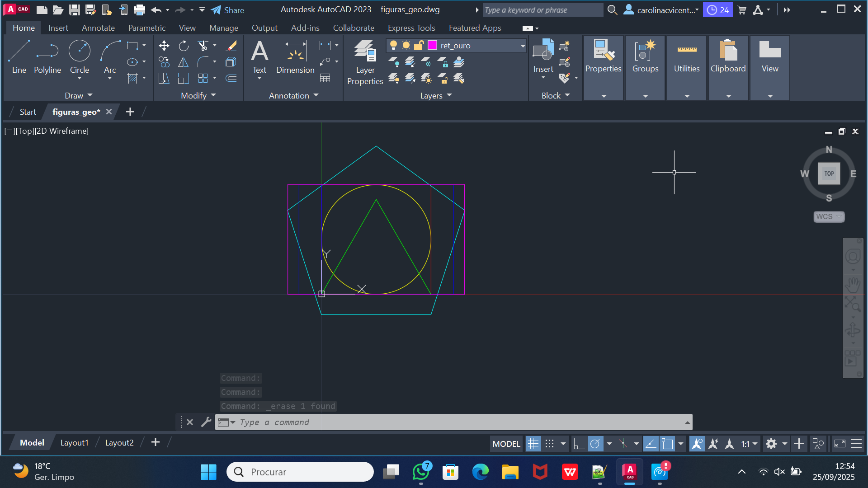Switch to the Layout1 tab
This screenshot has height=488, width=868.
pos(74,443)
